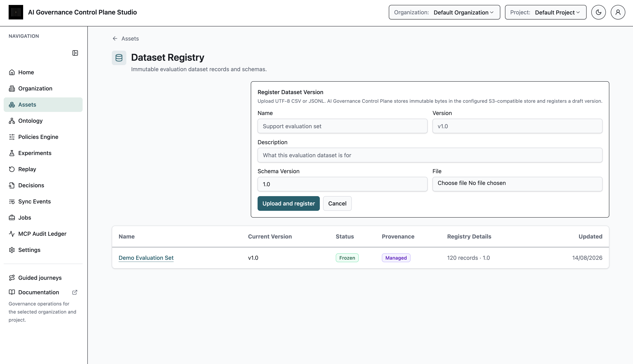Open the MCP Audit Ledger page
This screenshot has height=364, width=633.
tap(43, 234)
